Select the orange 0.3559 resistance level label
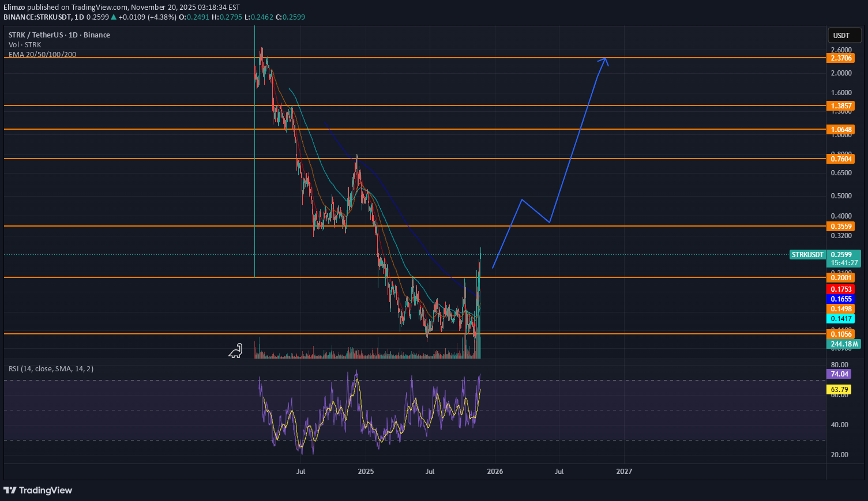868x501 pixels. [x=840, y=227]
